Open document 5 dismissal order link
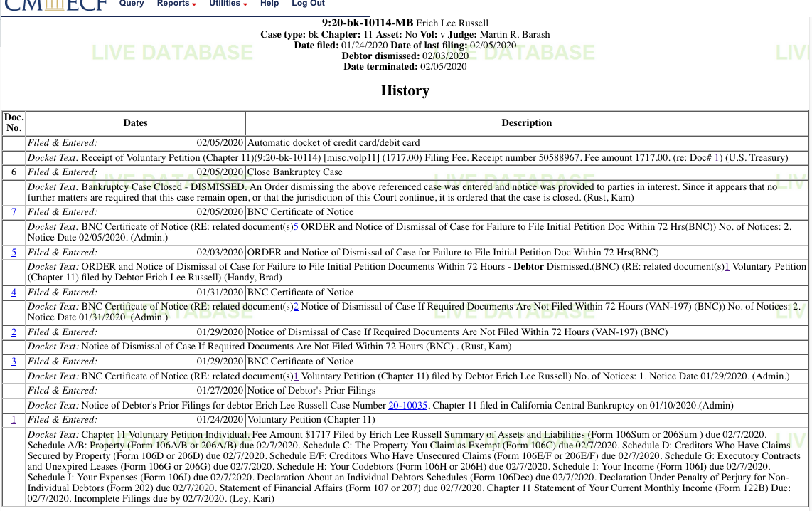 [14, 253]
